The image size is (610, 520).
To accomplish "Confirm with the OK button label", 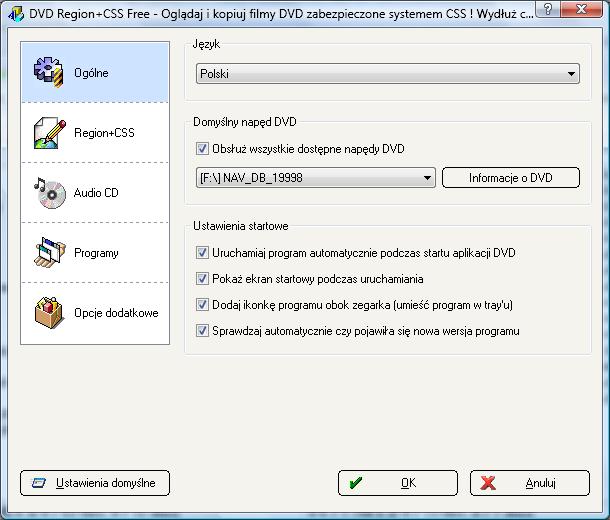I will (x=408, y=483).
